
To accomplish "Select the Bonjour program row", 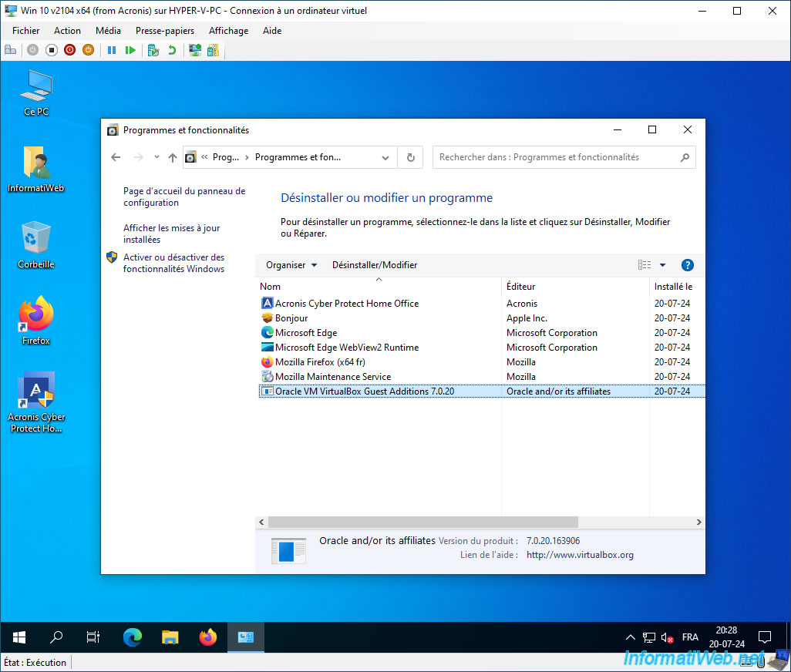I will [482, 318].
